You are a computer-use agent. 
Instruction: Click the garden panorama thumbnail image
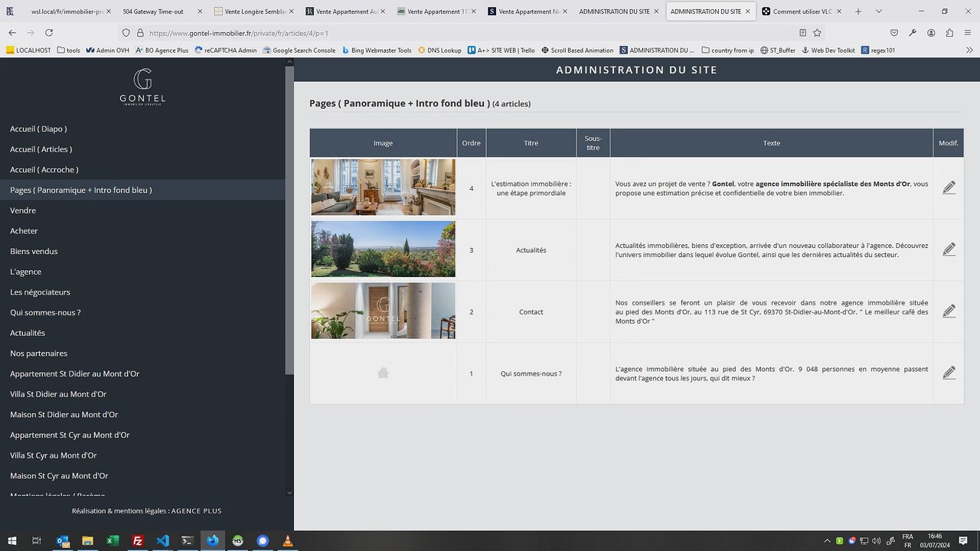pyautogui.click(x=383, y=249)
